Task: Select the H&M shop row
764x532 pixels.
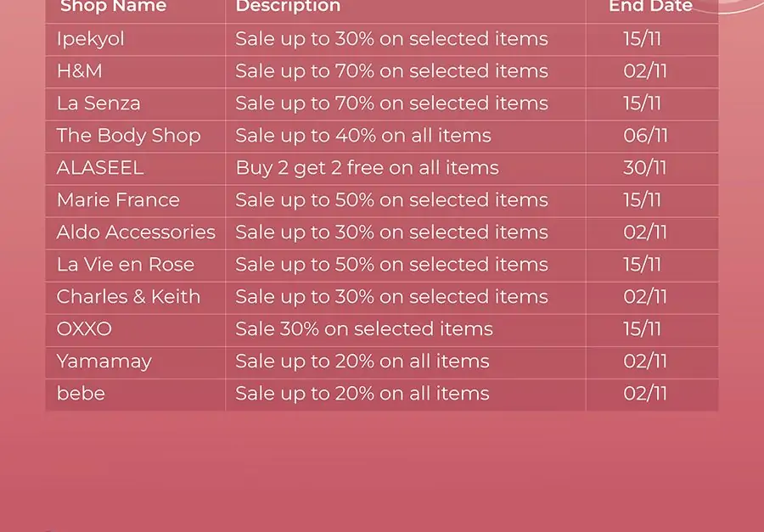Action: click(382, 71)
